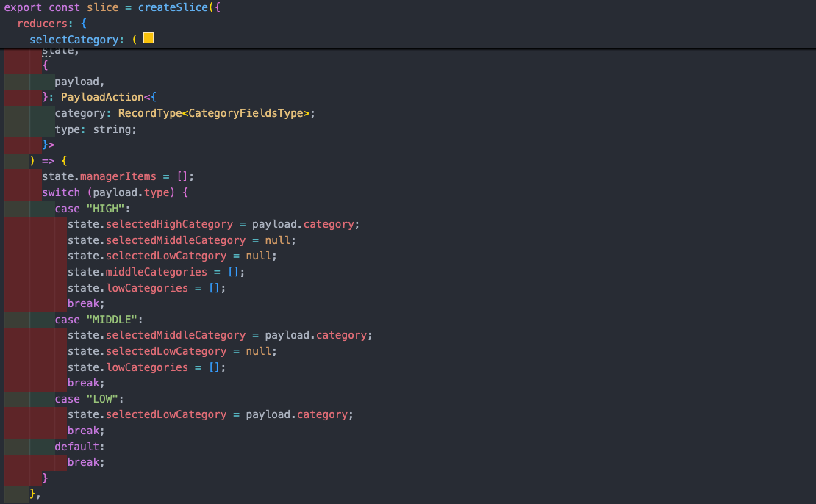This screenshot has width=816, height=504.
Task: Jump to the 'export const slice' sticky header line
Action: coord(112,7)
